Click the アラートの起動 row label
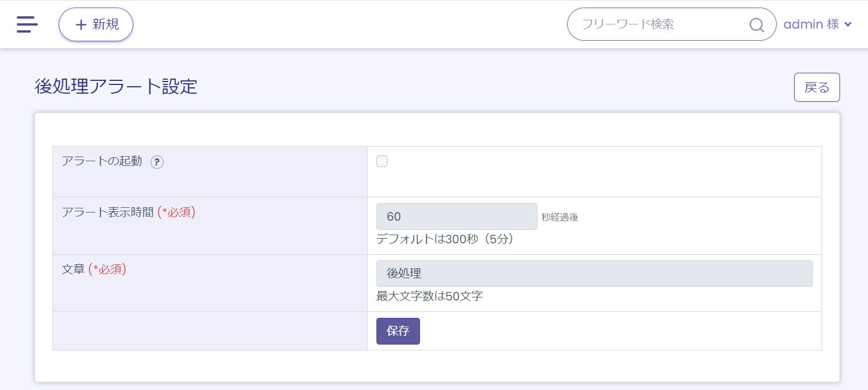Viewport: 868px width, 390px height. pyautogui.click(x=102, y=161)
